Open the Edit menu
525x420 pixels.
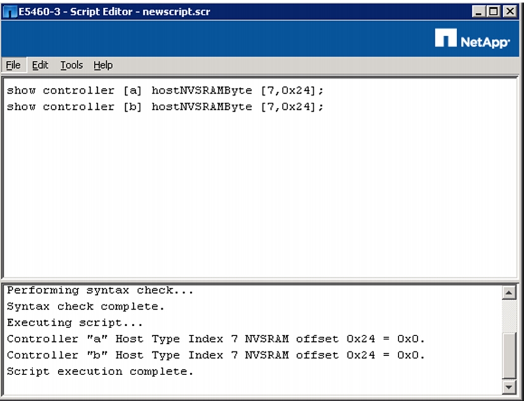[x=40, y=65]
